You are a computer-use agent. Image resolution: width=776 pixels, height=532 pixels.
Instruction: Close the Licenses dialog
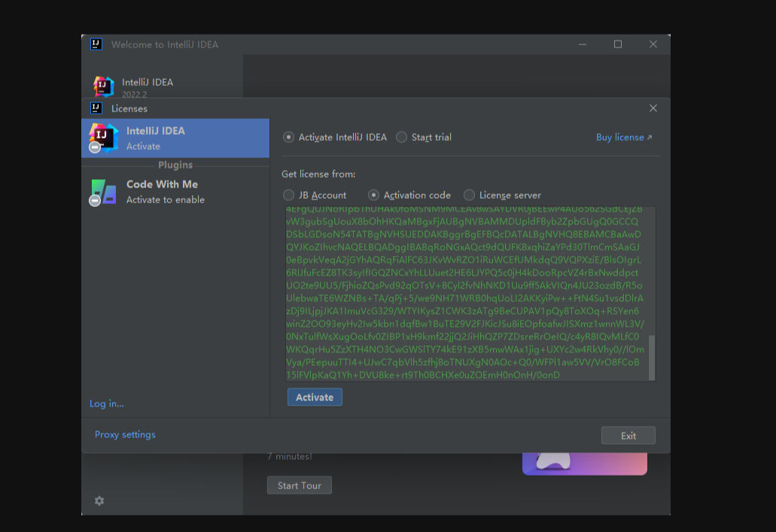pos(653,108)
